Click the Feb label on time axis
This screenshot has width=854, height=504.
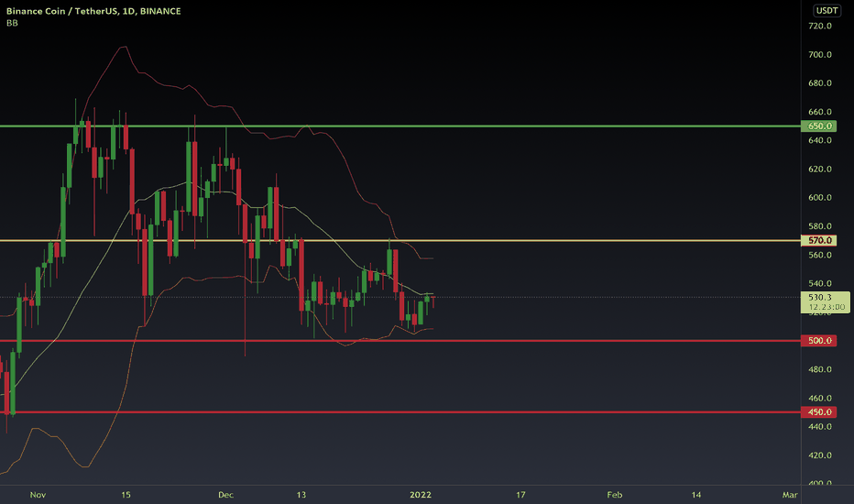[614, 495]
